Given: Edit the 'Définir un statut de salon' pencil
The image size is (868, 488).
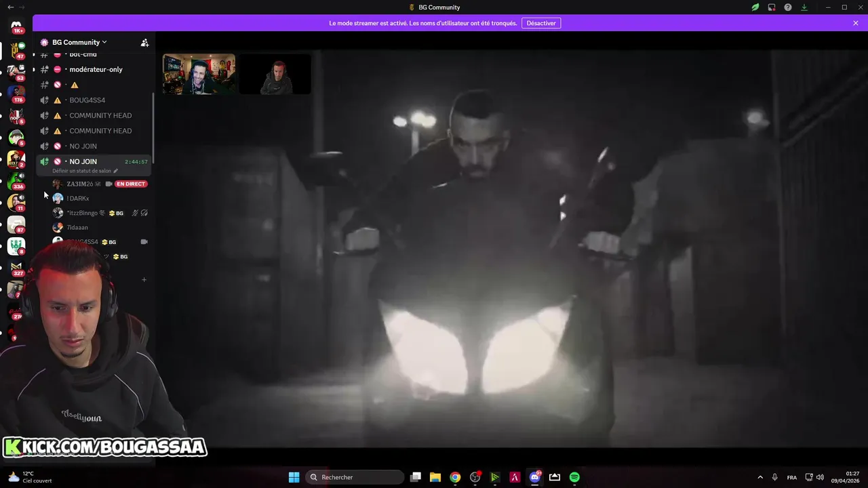Looking at the screenshot, I should [x=116, y=171].
